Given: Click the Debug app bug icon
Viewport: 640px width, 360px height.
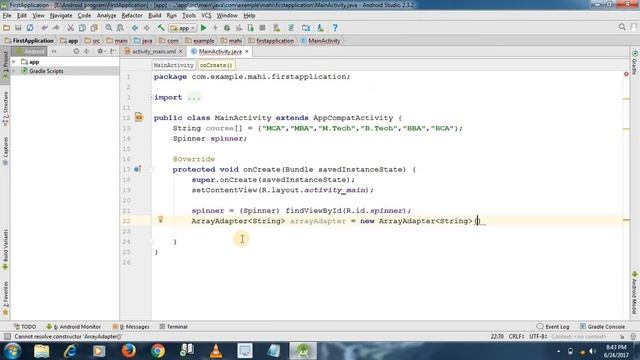Looking at the screenshot, I should tap(227, 28).
